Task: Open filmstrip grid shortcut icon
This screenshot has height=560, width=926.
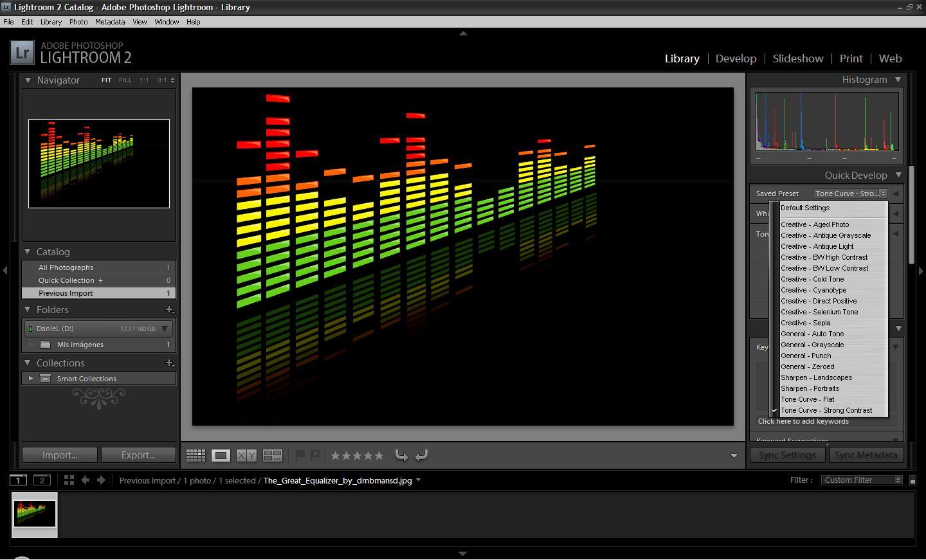Action: coord(69,480)
